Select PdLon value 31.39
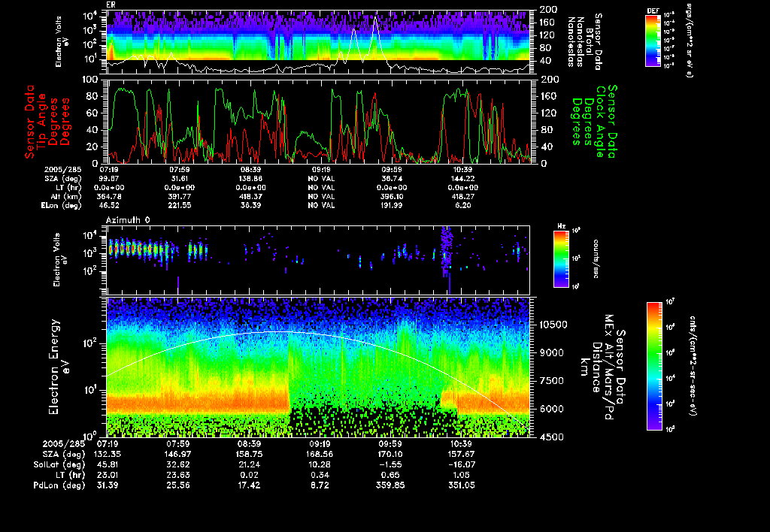This screenshot has width=770, height=532. [108, 485]
